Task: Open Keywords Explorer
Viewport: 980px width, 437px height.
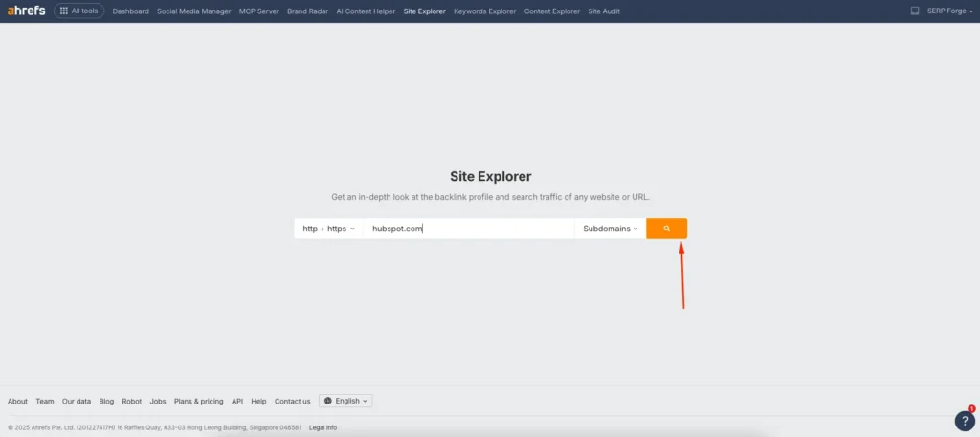Action: (485, 11)
